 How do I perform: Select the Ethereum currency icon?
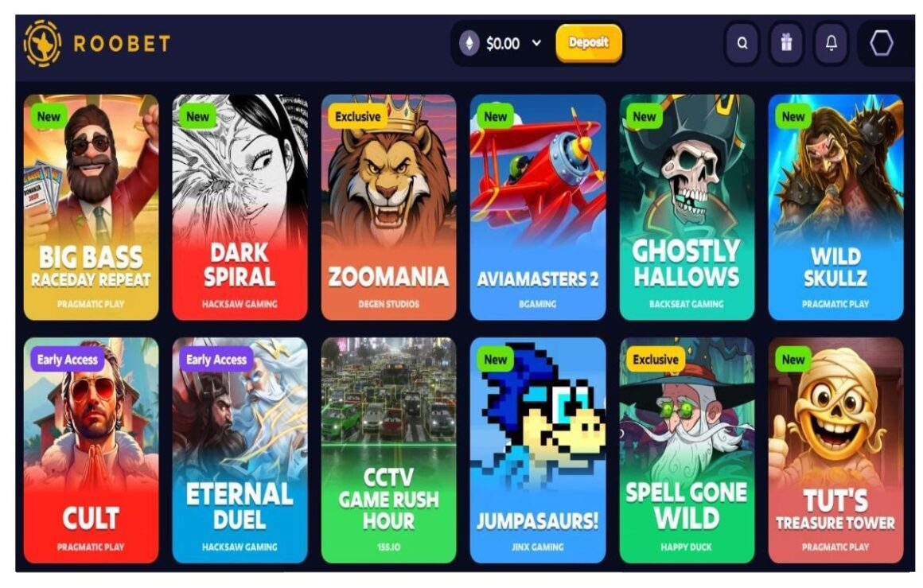469,43
